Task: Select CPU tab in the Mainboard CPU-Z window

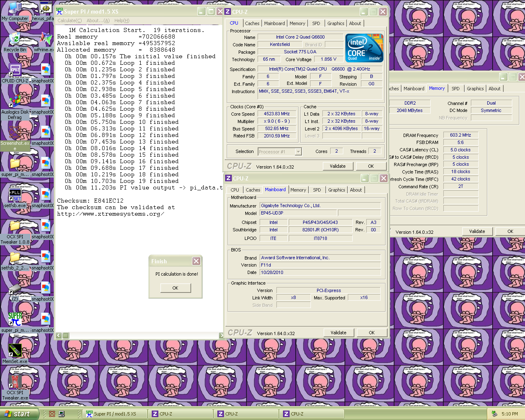Action: click(x=235, y=190)
